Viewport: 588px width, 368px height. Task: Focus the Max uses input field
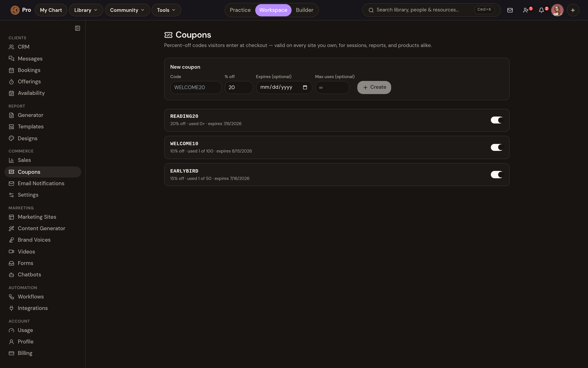[332, 87]
